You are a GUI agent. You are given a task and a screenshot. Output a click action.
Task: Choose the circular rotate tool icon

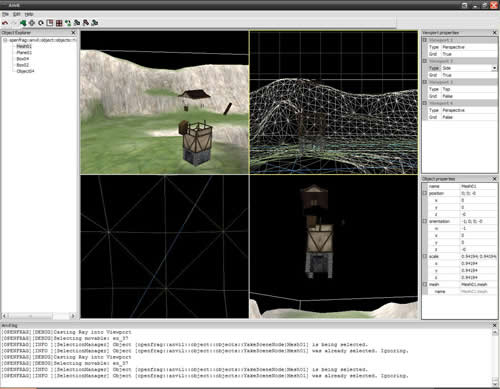(41, 23)
